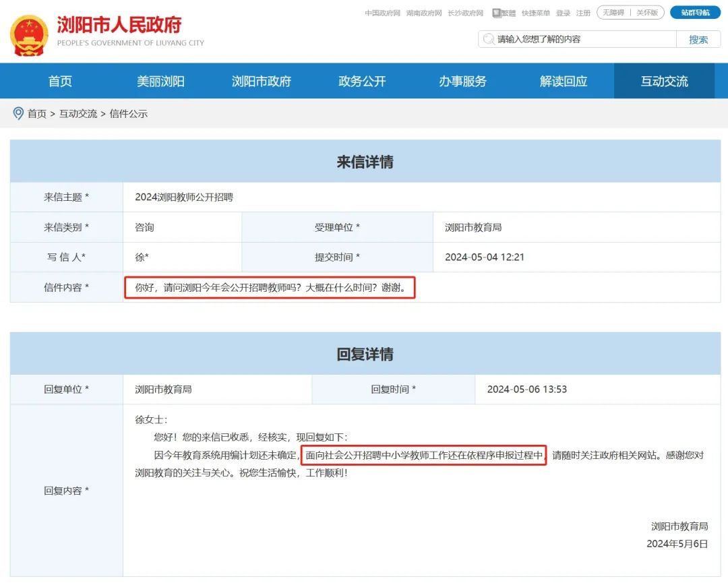Click the 来信类别 * label
Image resolution: width=728 pixels, height=585 pixels.
(x=66, y=227)
